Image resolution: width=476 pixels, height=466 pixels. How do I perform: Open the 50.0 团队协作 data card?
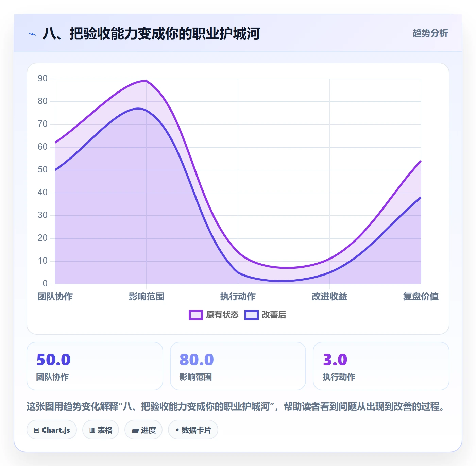coord(95,366)
